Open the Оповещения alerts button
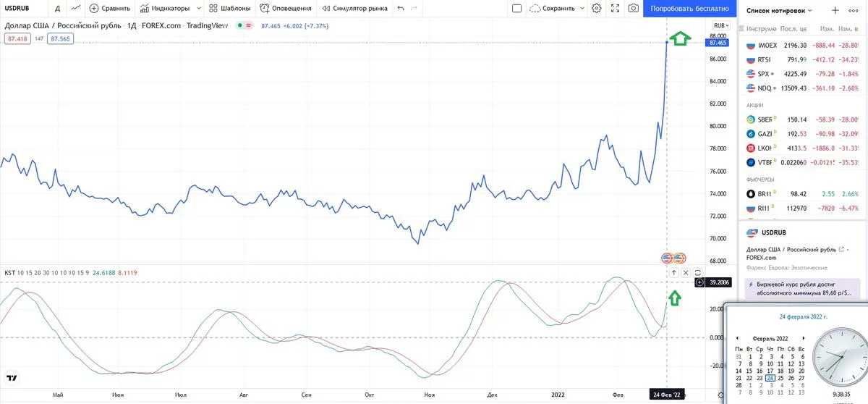Viewport: 868px width, 404px height. coord(286,9)
